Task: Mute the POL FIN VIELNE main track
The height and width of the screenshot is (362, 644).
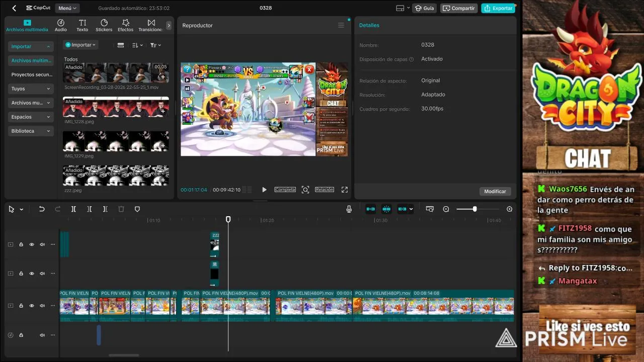Action: (42, 306)
